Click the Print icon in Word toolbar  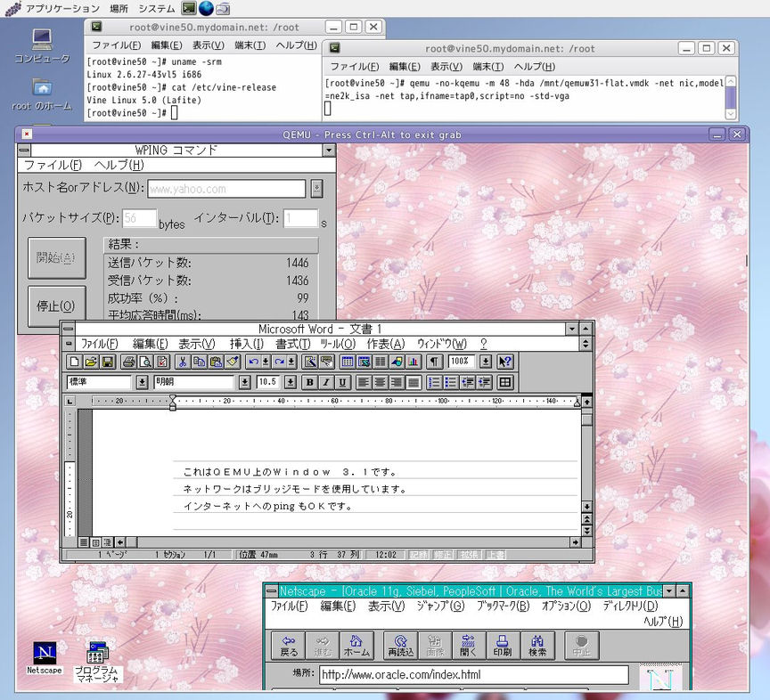click(128, 362)
